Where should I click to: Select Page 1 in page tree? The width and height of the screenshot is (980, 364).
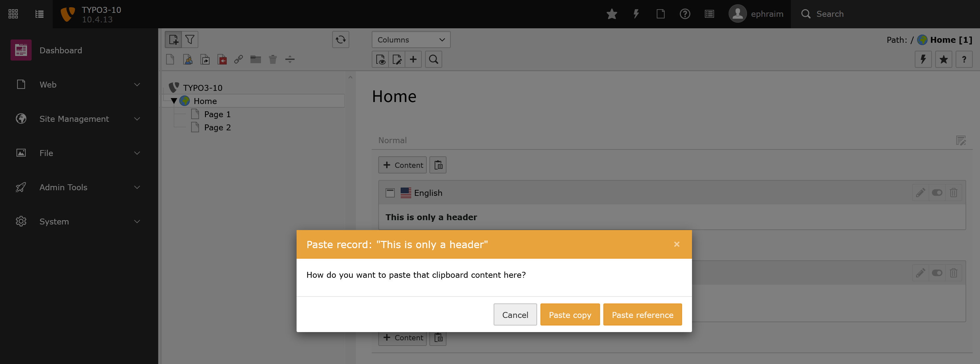[x=217, y=115]
